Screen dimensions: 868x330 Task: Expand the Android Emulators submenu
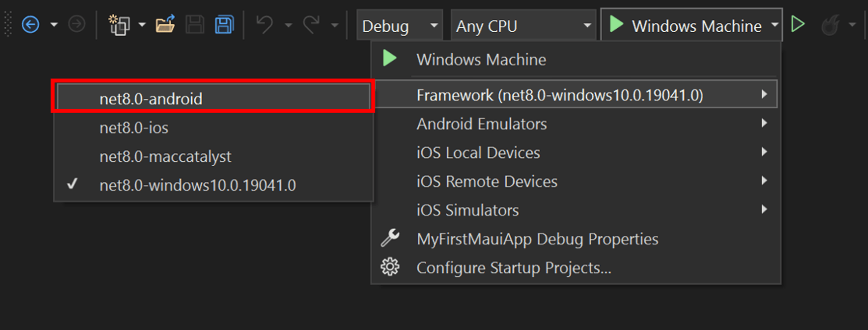click(x=481, y=124)
